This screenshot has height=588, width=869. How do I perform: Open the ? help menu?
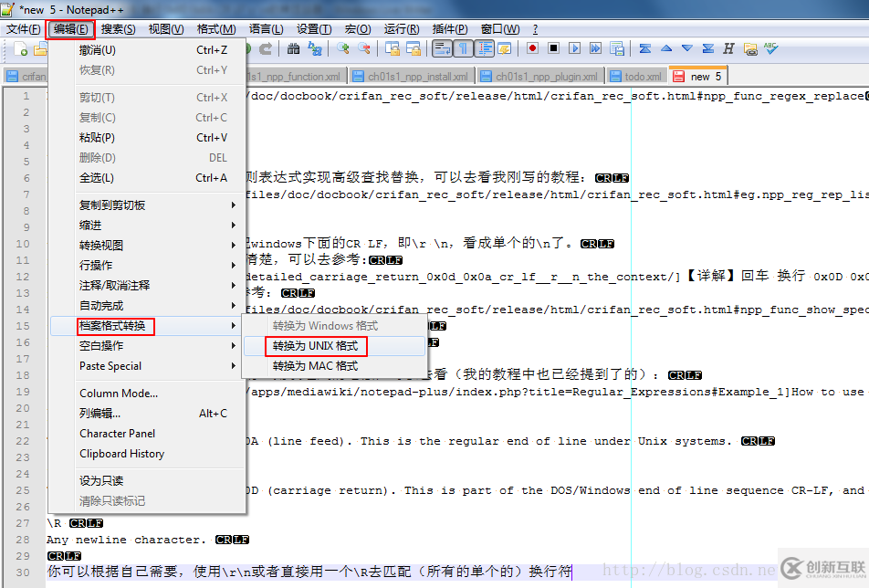535,29
